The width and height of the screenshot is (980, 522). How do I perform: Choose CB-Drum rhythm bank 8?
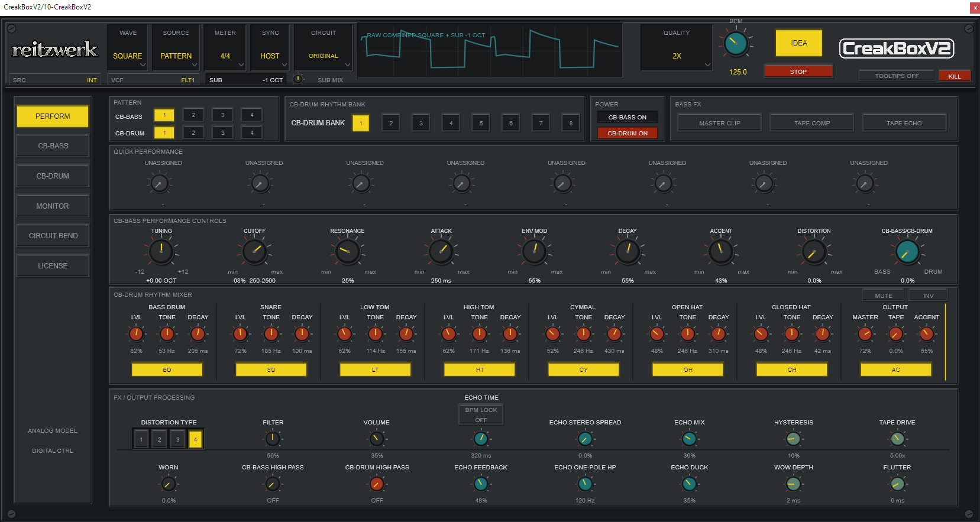[x=571, y=123]
